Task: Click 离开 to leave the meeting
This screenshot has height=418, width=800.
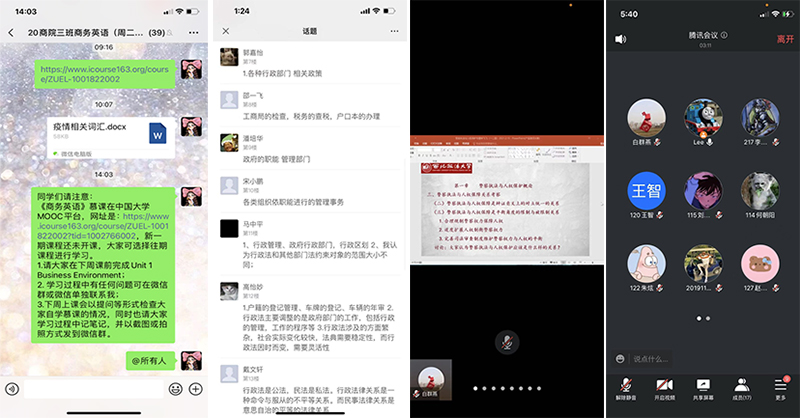Action: [x=784, y=39]
